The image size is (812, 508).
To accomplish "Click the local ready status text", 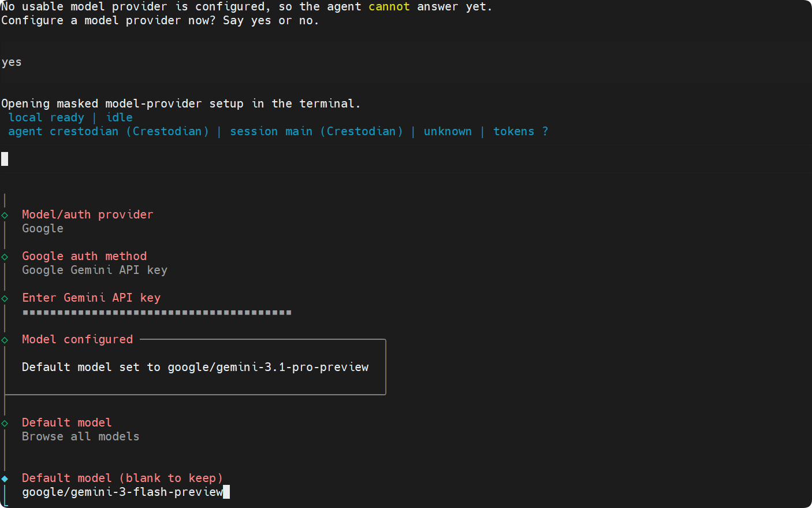I will pos(46,117).
